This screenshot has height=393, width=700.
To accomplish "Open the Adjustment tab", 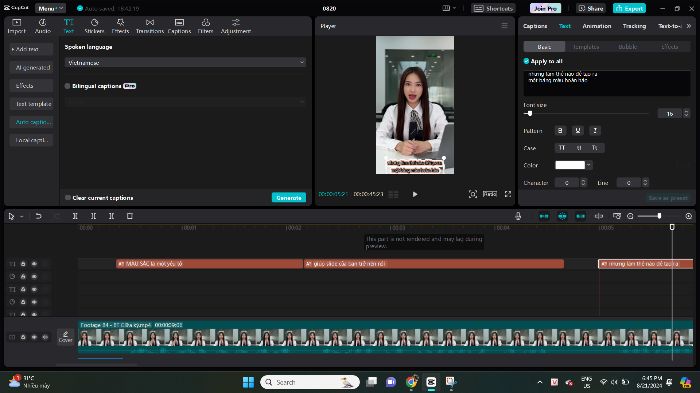I will pyautogui.click(x=236, y=26).
